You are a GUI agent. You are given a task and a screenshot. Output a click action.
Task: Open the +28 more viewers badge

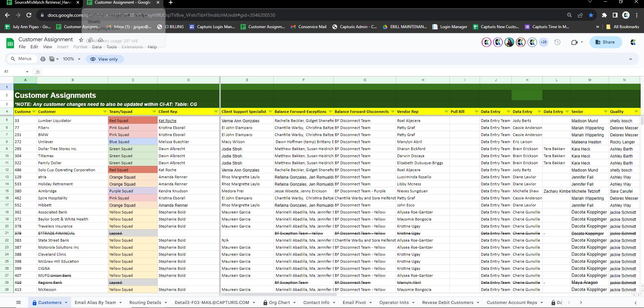pos(543,42)
